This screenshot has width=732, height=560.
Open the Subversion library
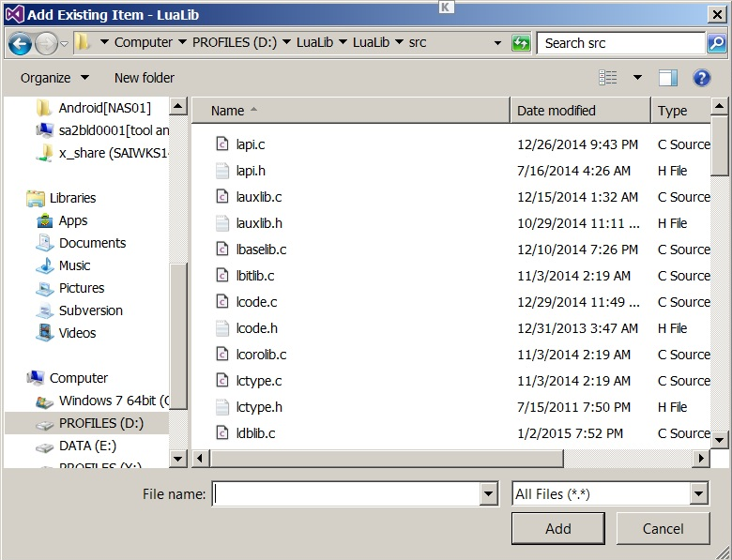(80, 310)
